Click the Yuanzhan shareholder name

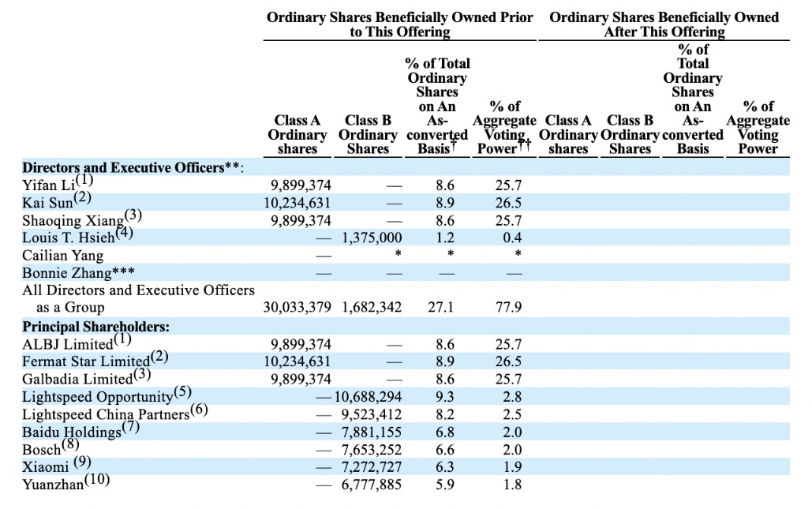(53, 485)
